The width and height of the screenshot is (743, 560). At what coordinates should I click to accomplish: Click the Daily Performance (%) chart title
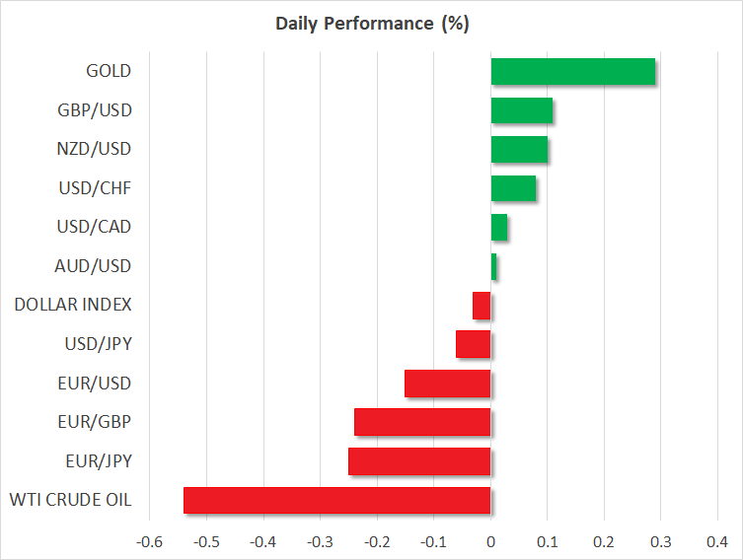pyautogui.click(x=371, y=24)
